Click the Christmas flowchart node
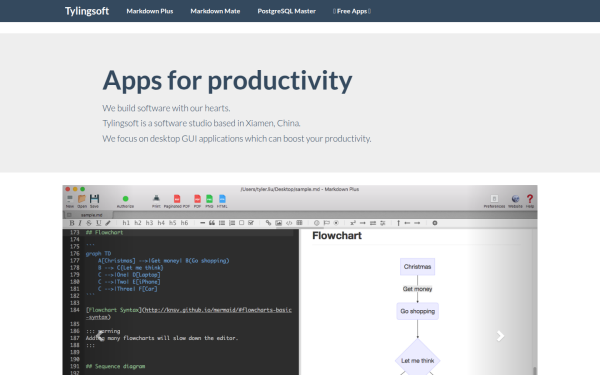Viewport: 600px width, 375px height. 417,267
